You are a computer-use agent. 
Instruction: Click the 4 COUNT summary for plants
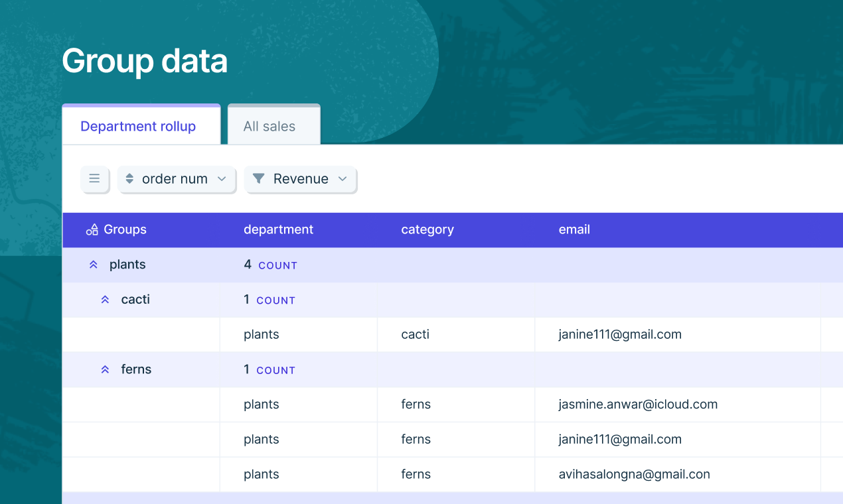coord(270,265)
